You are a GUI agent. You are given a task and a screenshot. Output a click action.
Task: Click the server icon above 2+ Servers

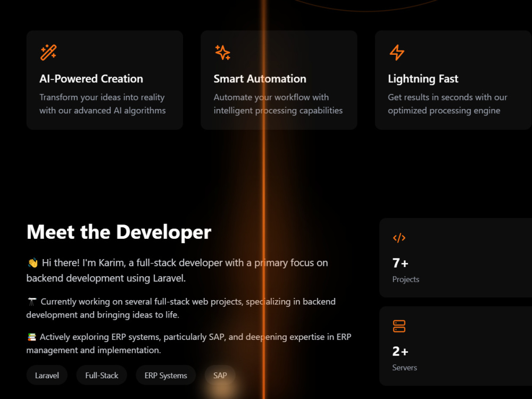399,326
